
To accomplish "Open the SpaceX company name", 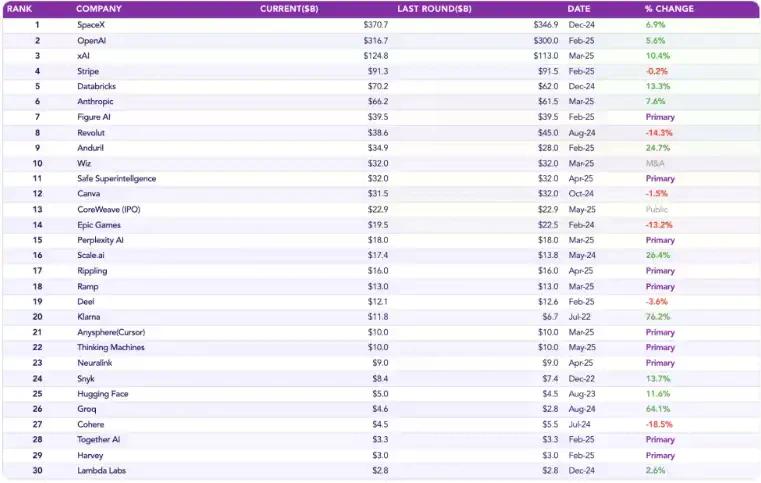I will pos(92,24).
